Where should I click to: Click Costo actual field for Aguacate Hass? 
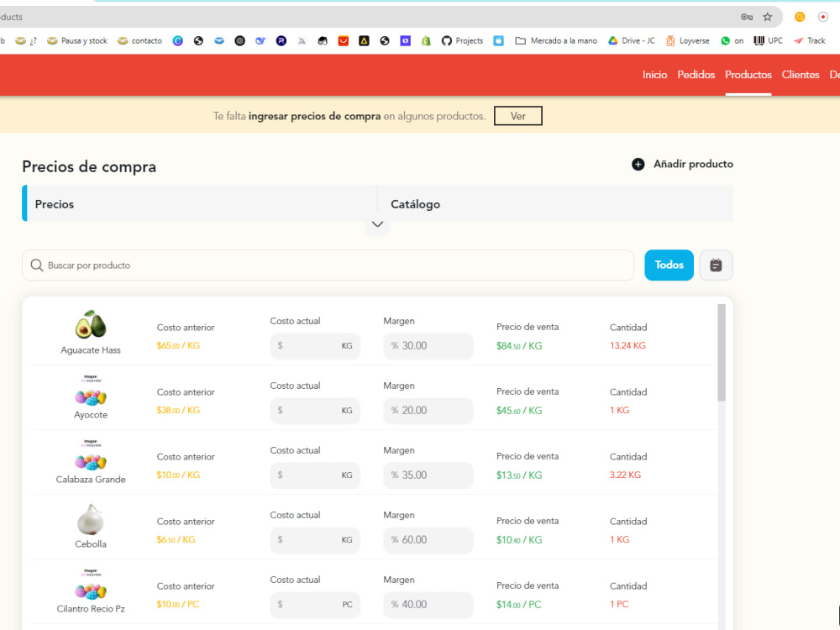315,346
